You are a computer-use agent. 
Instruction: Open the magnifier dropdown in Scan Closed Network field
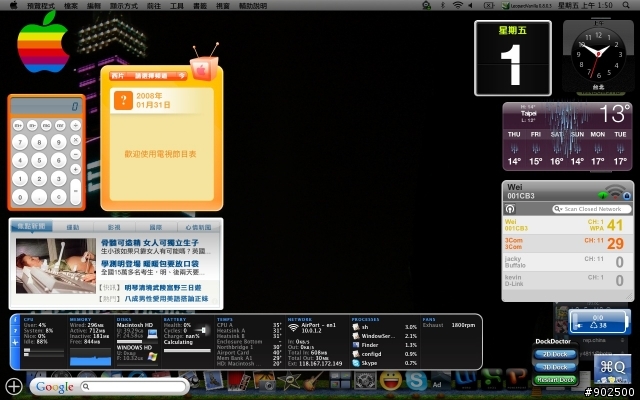click(558, 209)
